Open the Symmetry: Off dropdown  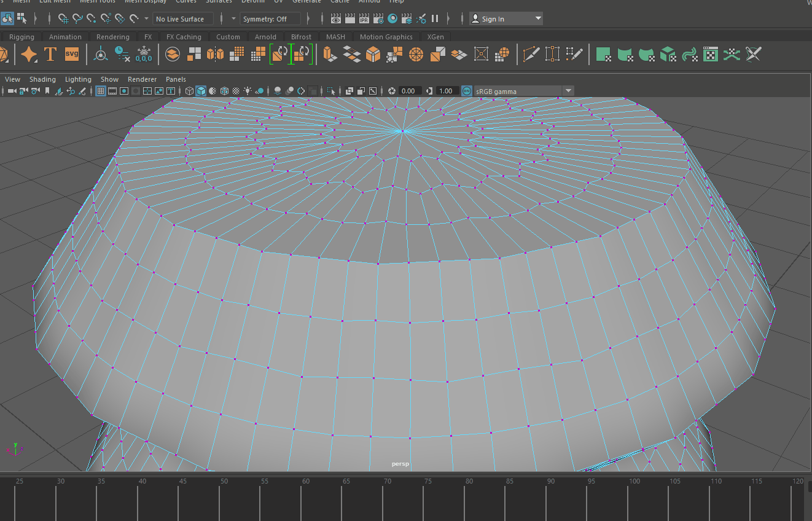pos(270,19)
